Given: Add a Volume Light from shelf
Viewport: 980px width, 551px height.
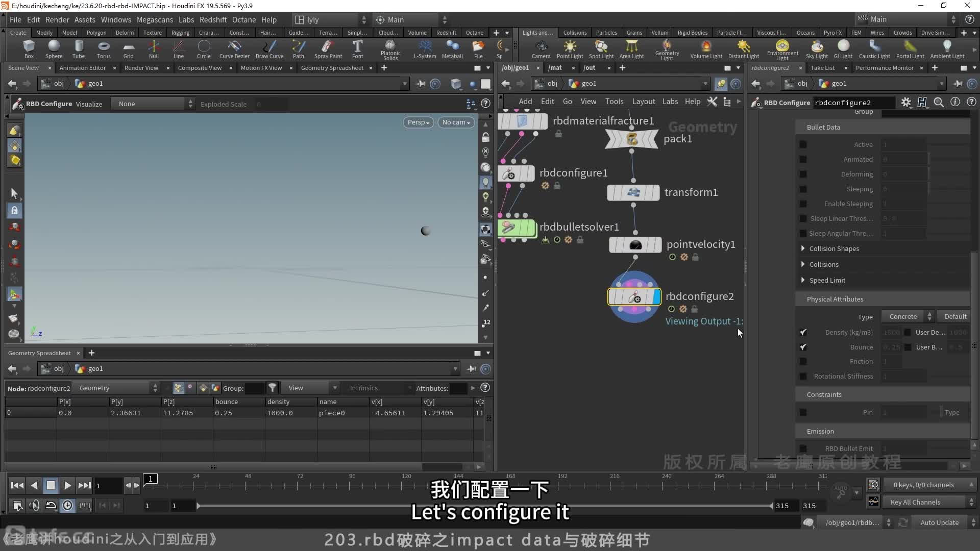Looking at the screenshot, I should [706, 49].
